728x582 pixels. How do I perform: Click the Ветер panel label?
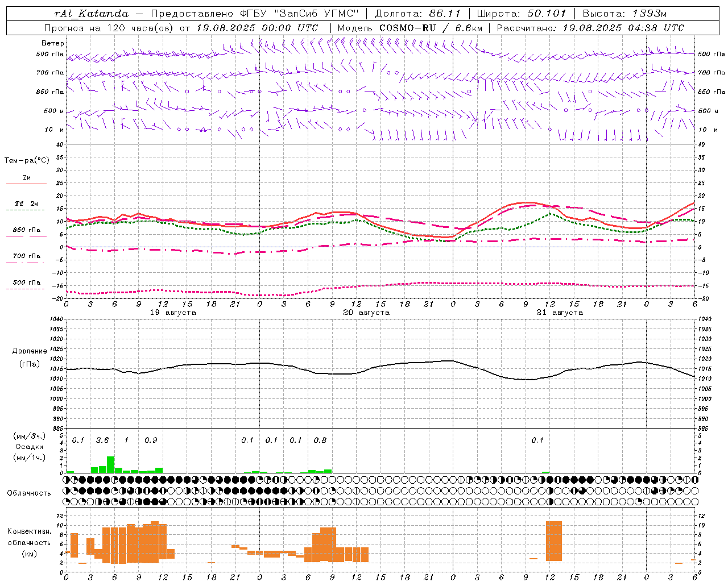pyautogui.click(x=53, y=43)
